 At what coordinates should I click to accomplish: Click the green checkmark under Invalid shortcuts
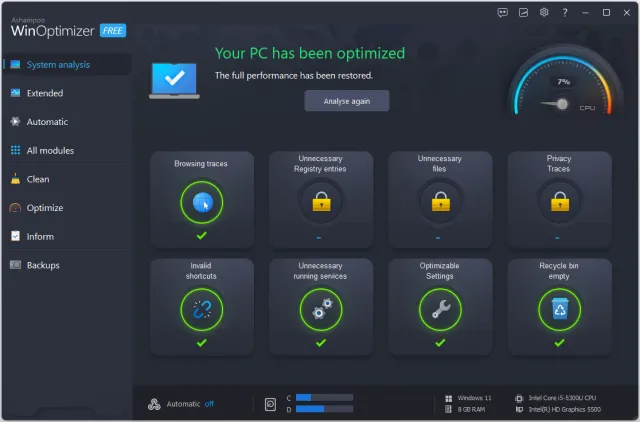202,343
